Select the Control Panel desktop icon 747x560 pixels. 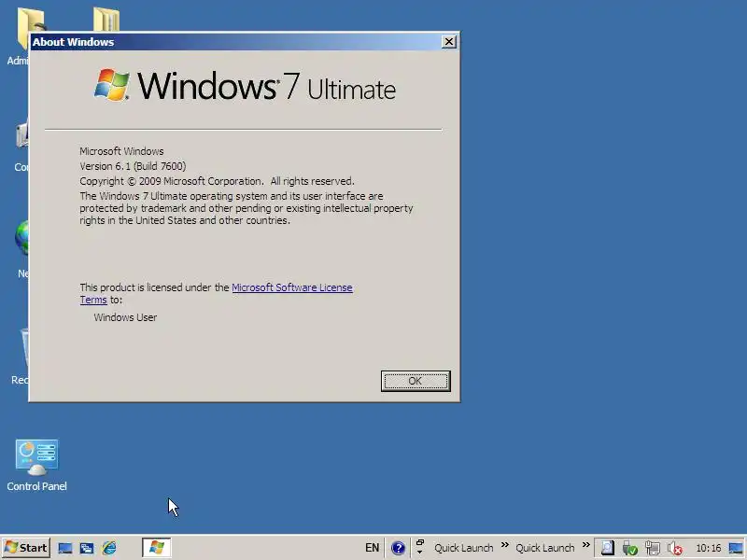pos(36,466)
